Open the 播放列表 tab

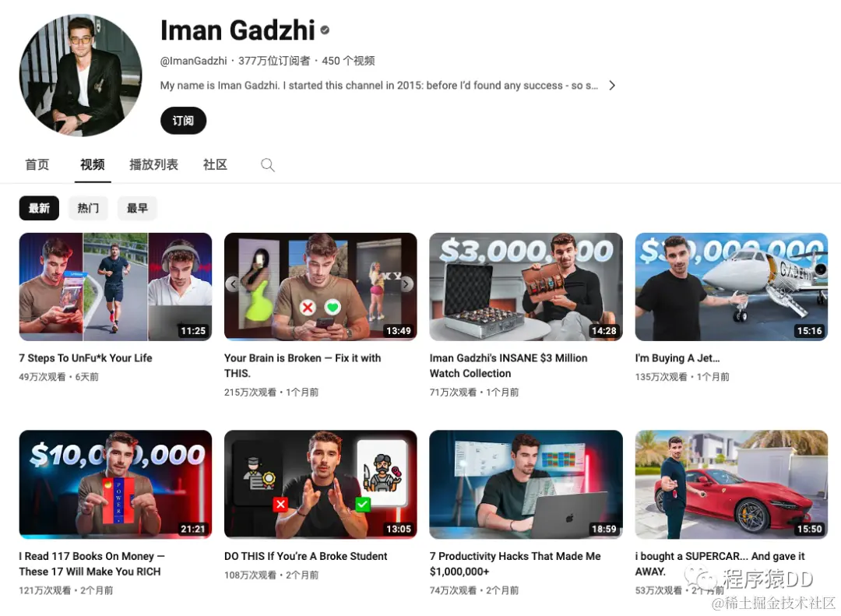154,164
